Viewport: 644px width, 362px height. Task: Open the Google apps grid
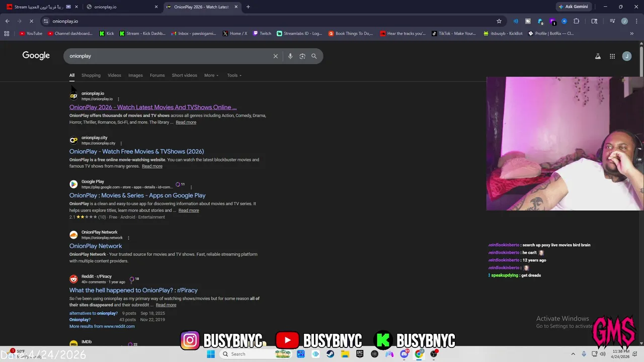tap(612, 56)
